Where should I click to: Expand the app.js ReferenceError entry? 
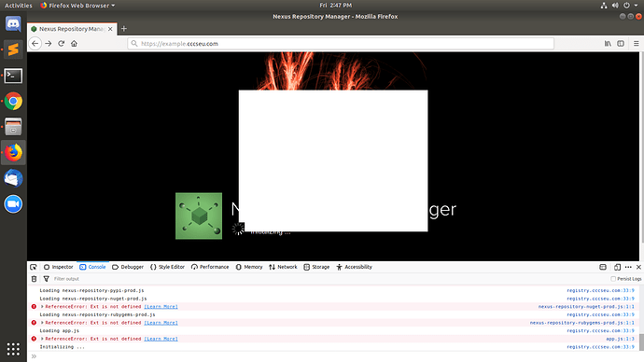coord(42,339)
